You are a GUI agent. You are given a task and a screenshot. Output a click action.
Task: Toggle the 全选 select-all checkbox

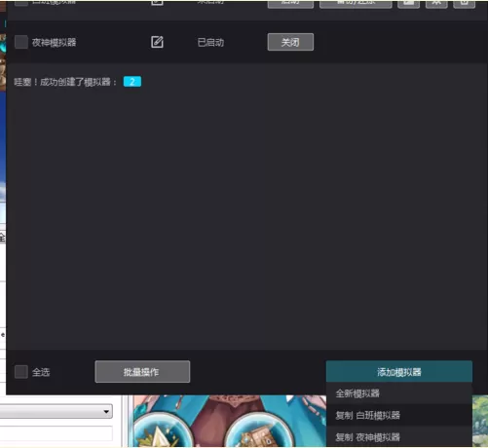pos(21,372)
